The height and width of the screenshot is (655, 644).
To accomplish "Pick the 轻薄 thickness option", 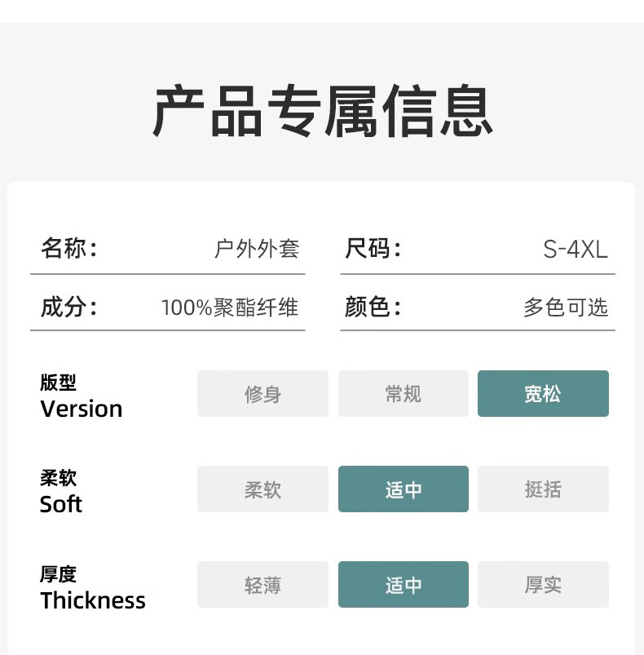I will [262, 585].
